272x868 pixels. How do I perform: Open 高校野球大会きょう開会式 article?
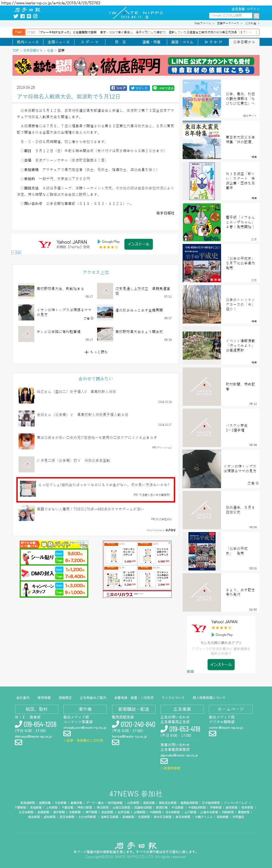pyautogui.click(x=139, y=332)
